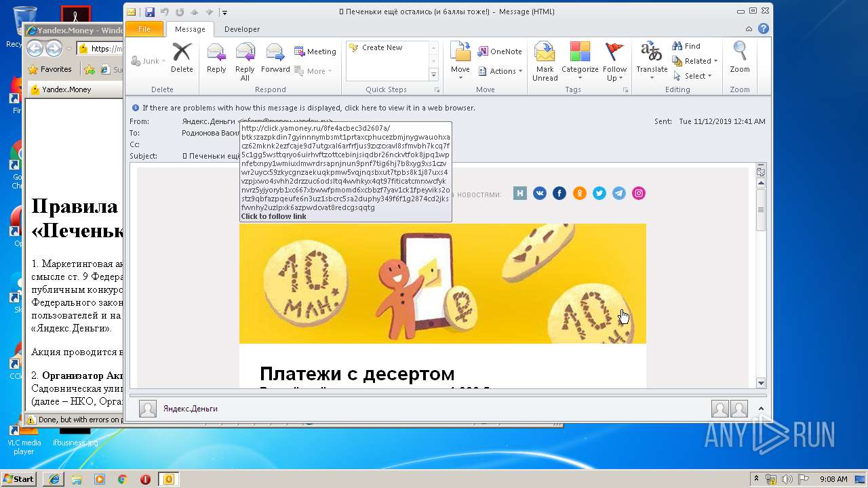Screen dimensions: 868x488
Task: Open Opera from the taskbar
Action: [145, 479]
